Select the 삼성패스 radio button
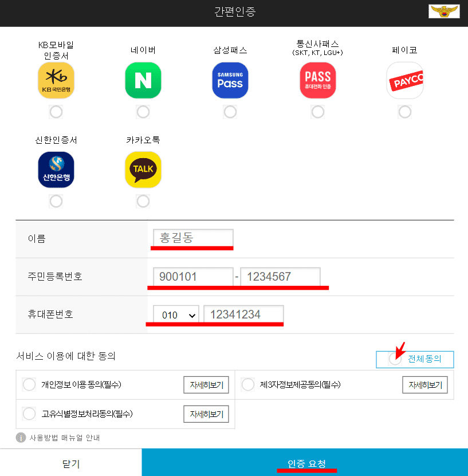468x476 pixels. (230, 112)
